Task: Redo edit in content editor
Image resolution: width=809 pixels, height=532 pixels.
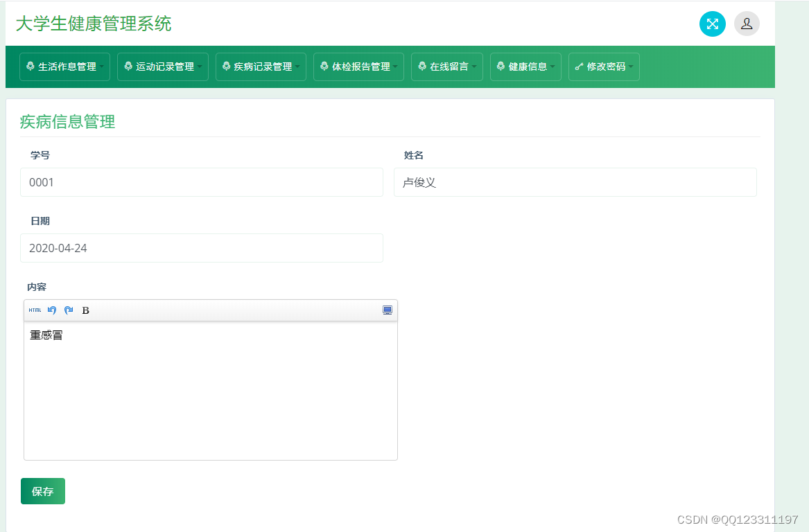Action: (69, 310)
